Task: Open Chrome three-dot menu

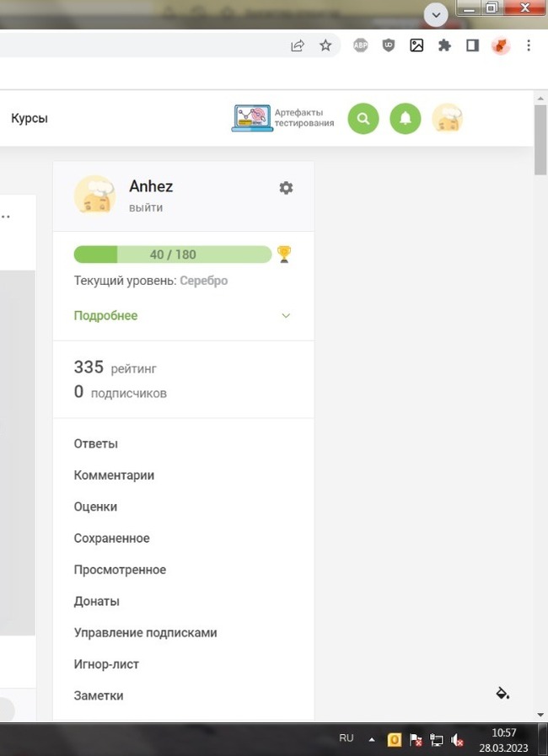Action: coord(529,46)
